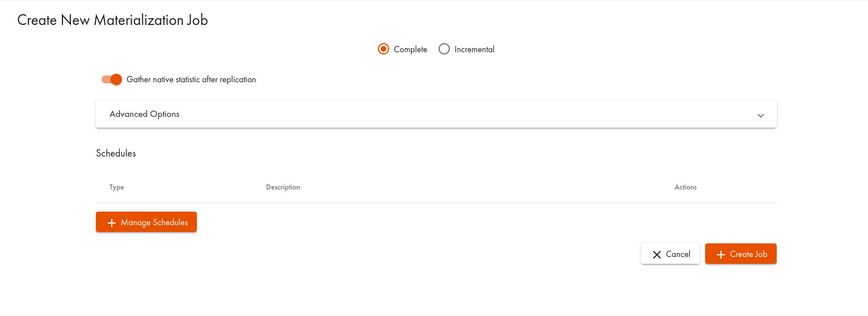
Task: Click the X icon on the Cancel button
Action: tap(657, 255)
